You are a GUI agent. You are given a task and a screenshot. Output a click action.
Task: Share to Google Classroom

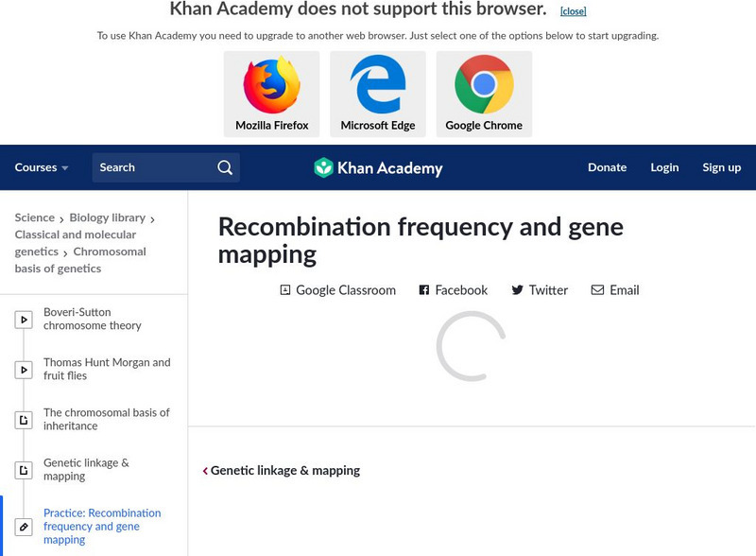coord(337,290)
